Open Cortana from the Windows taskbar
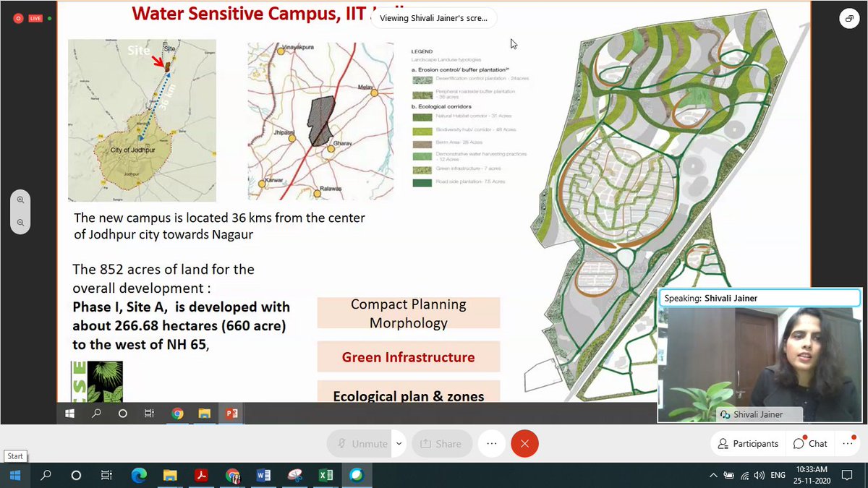 coord(76,475)
